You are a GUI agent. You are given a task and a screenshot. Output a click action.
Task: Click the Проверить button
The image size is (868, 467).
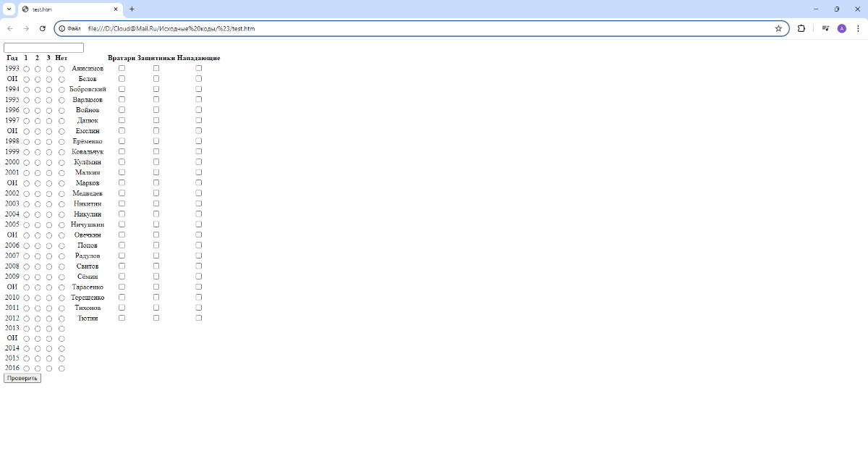coord(22,378)
